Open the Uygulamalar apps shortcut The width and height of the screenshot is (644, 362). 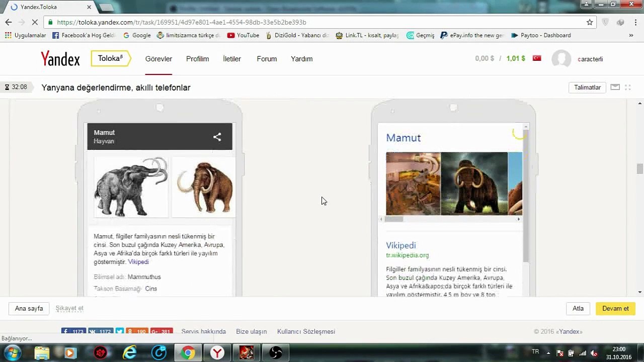pyautogui.click(x=25, y=35)
